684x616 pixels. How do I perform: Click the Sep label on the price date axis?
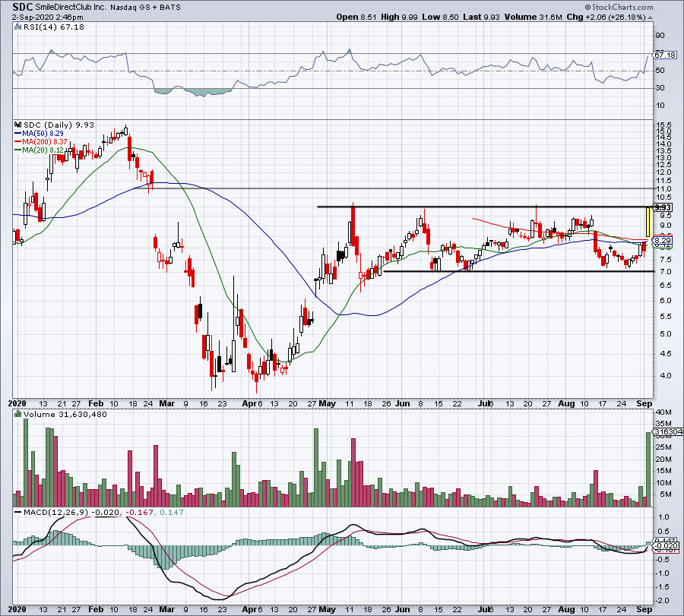point(644,403)
